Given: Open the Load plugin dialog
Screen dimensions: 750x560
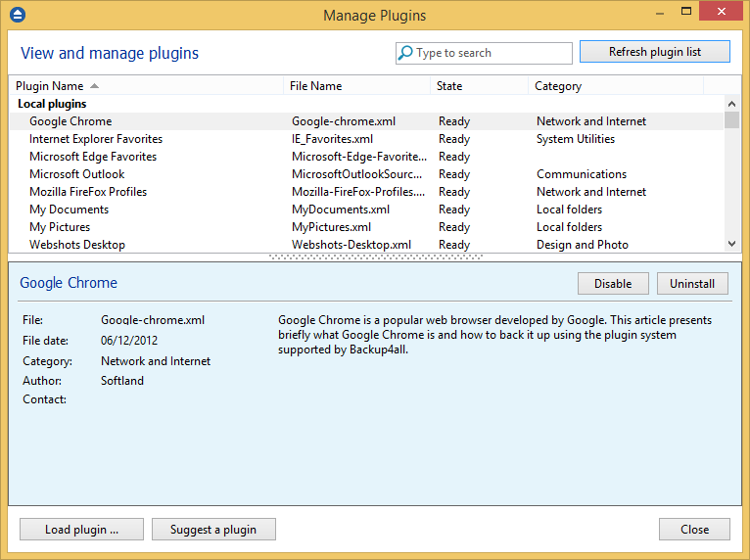Looking at the screenshot, I should point(81,530).
